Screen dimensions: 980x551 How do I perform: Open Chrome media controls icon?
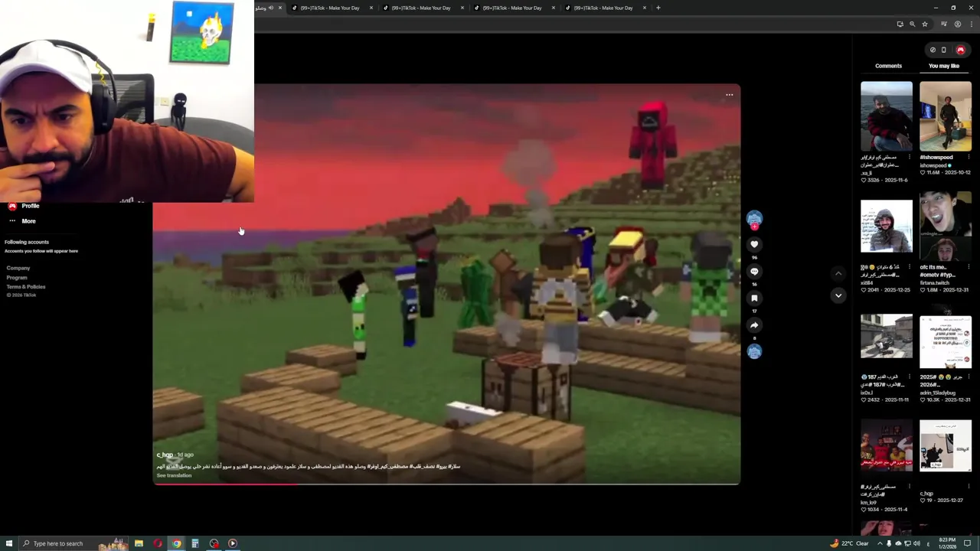pyautogui.click(x=943, y=24)
